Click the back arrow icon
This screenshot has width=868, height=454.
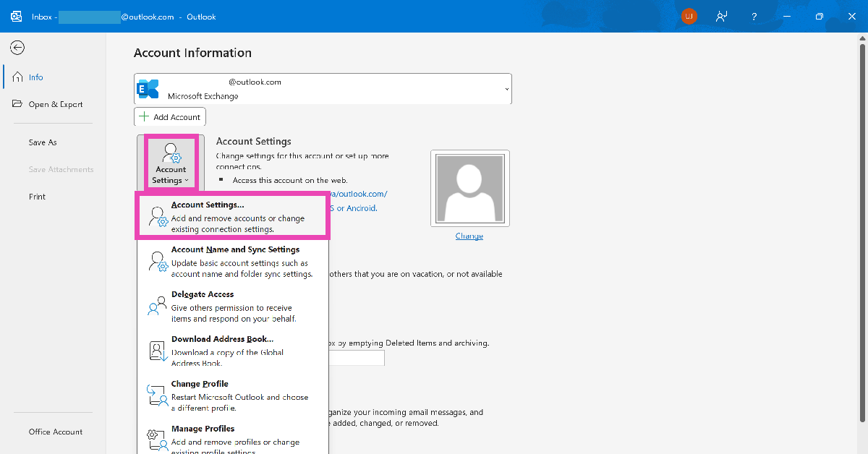point(17,48)
